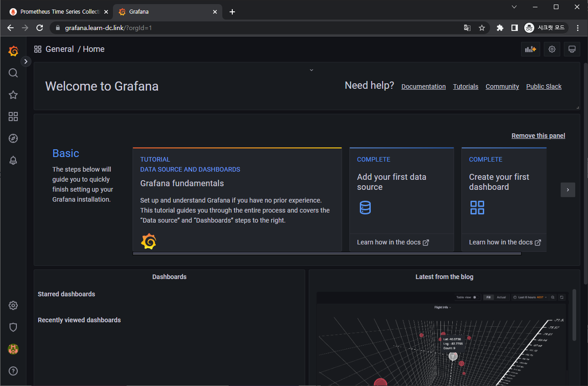Click the Documentation link
The image size is (588, 386).
coord(423,86)
